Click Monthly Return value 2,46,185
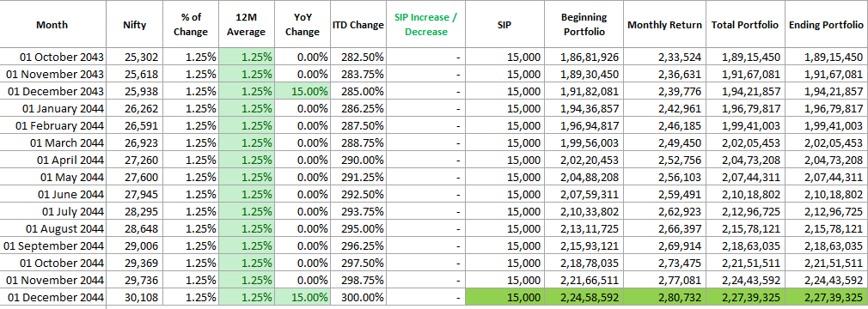This screenshot has width=868, height=309. coord(665,125)
